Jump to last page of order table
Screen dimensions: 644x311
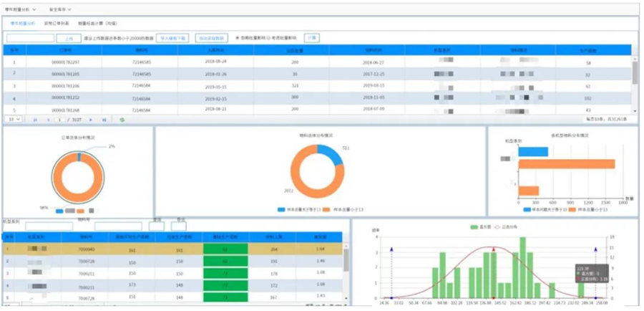pos(104,120)
